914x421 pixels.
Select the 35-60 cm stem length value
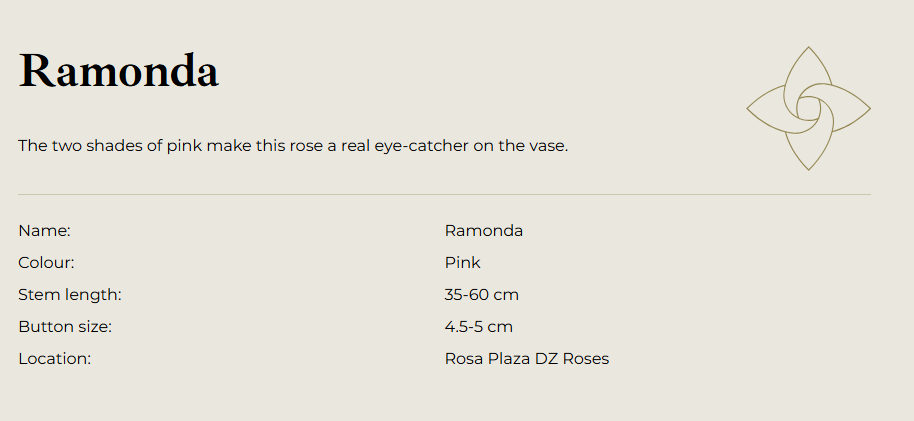coord(482,295)
